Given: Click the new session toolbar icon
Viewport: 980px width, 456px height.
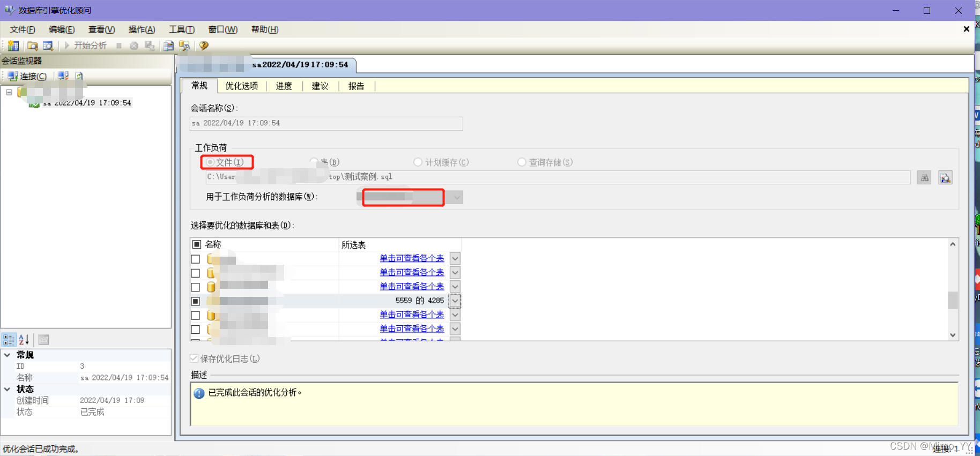Looking at the screenshot, I should [13, 46].
